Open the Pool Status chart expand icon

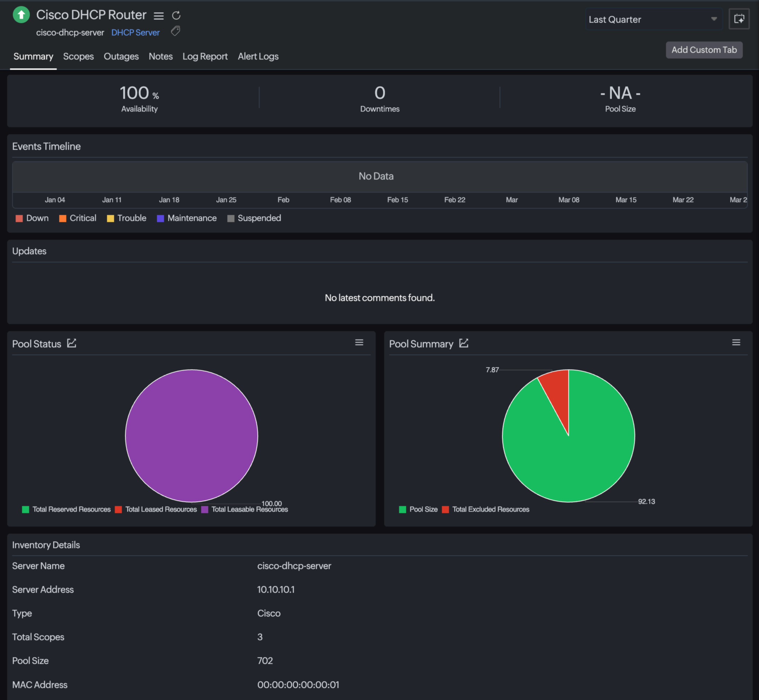point(72,343)
